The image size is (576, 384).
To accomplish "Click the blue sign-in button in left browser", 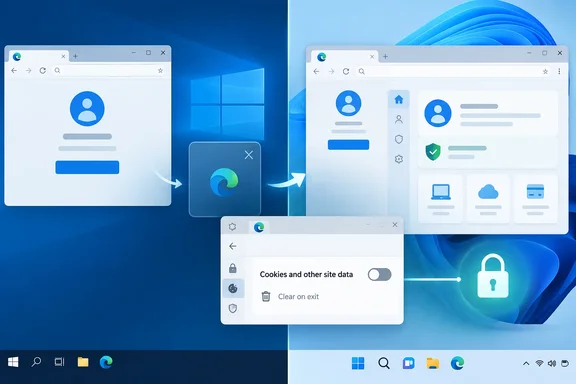I will [87, 167].
